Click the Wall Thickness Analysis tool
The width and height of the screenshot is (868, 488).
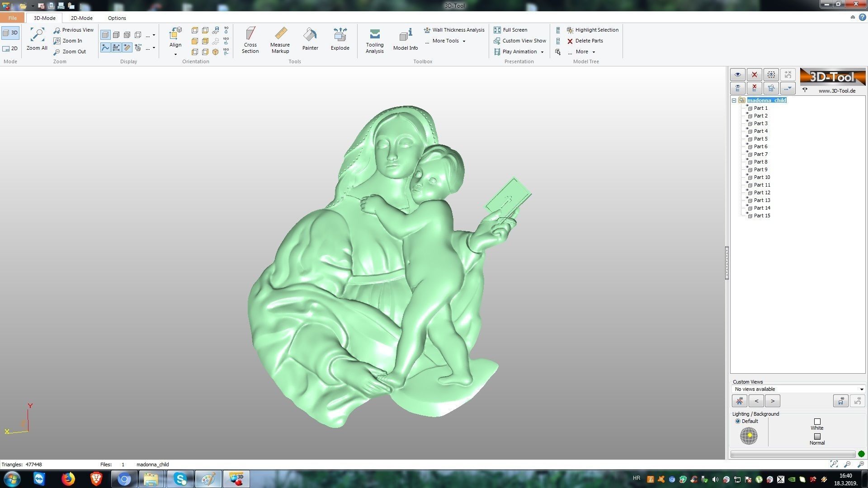(454, 30)
